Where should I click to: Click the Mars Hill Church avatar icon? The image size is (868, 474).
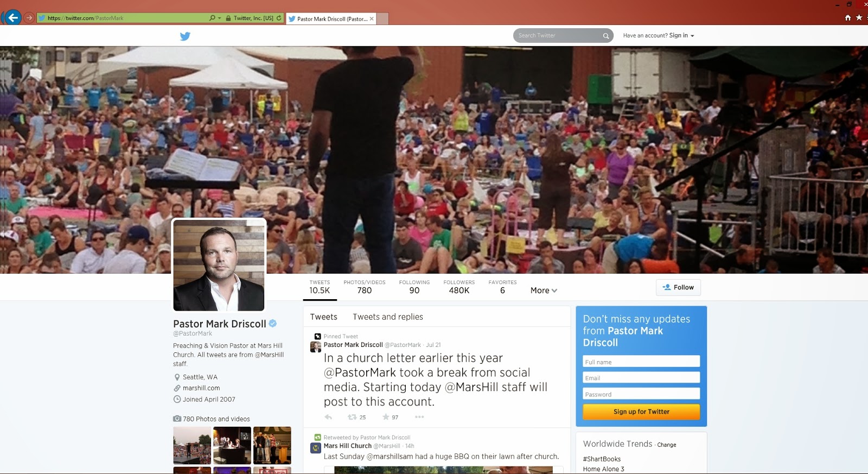[315, 448]
